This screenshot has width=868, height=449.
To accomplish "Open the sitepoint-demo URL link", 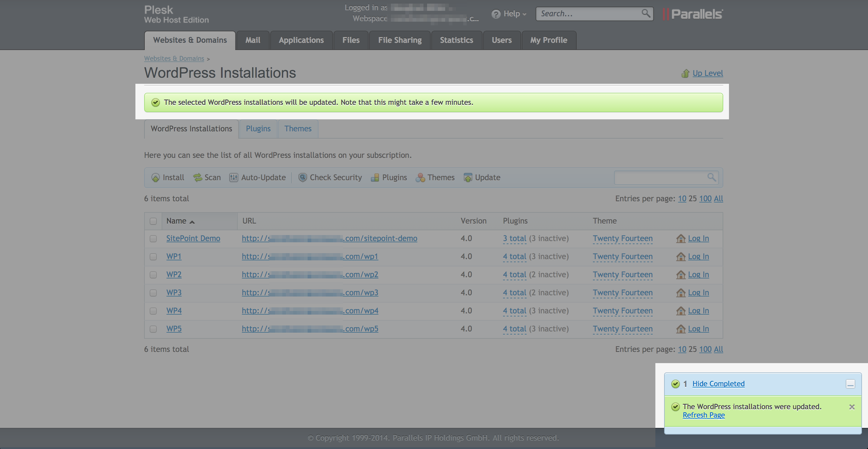I will coord(330,239).
